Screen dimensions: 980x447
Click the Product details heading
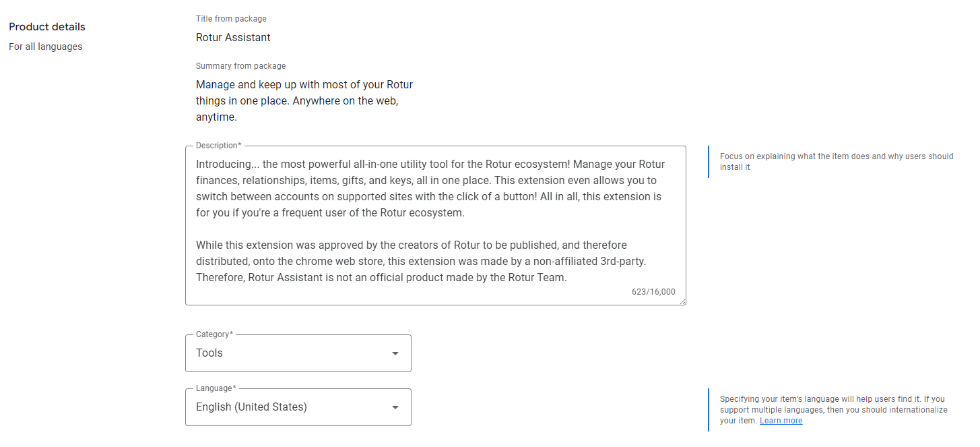47,27
